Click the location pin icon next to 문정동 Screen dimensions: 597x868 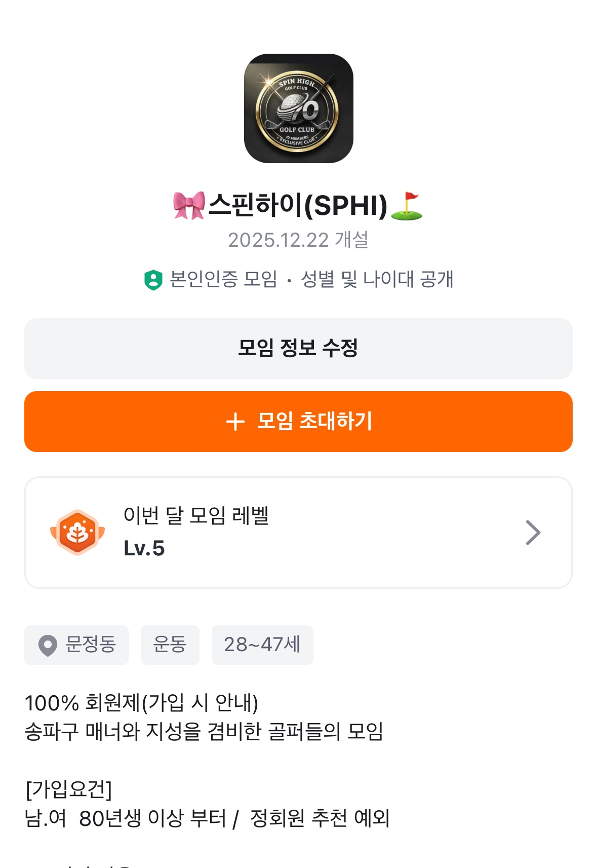48,646
